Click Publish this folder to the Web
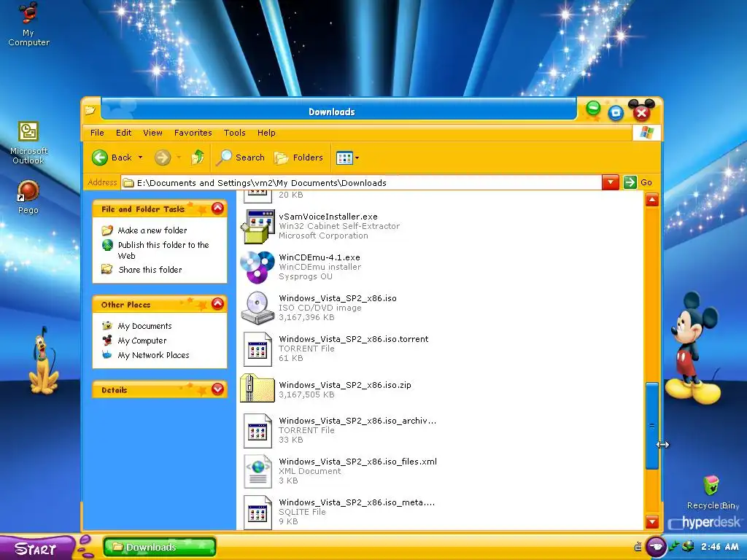The height and width of the screenshot is (560, 747). click(163, 250)
